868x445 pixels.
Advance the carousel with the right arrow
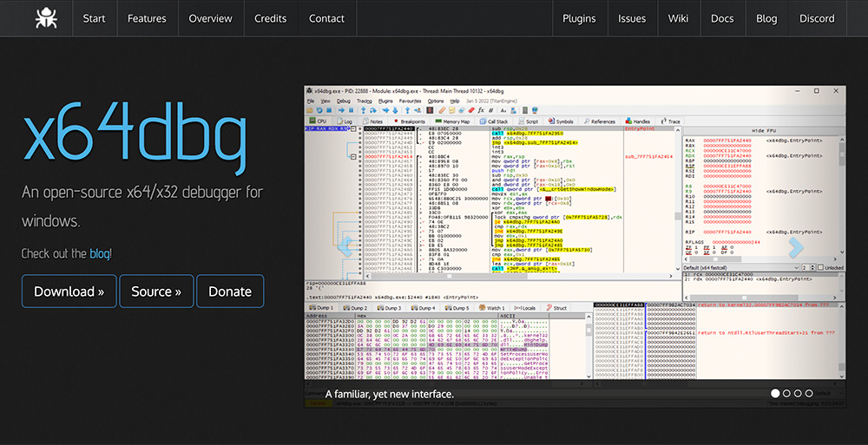click(796, 247)
